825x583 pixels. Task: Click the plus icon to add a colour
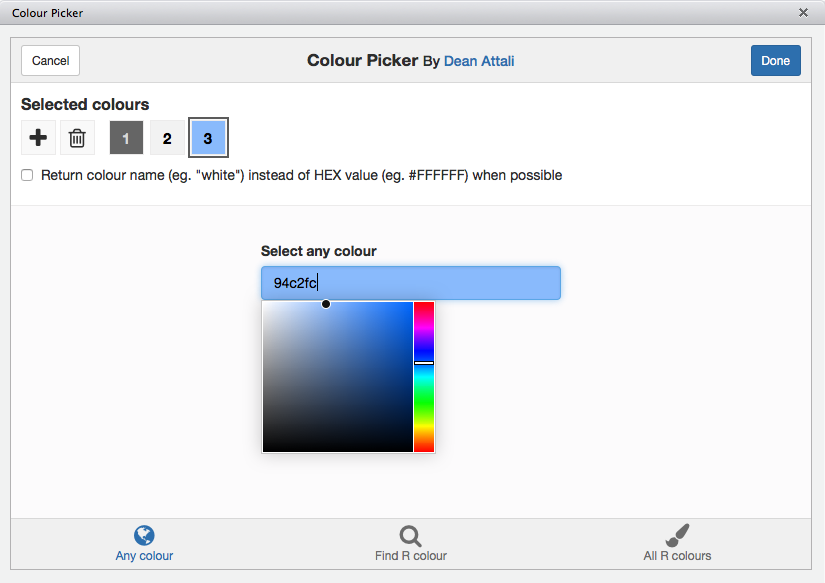(x=38, y=138)
